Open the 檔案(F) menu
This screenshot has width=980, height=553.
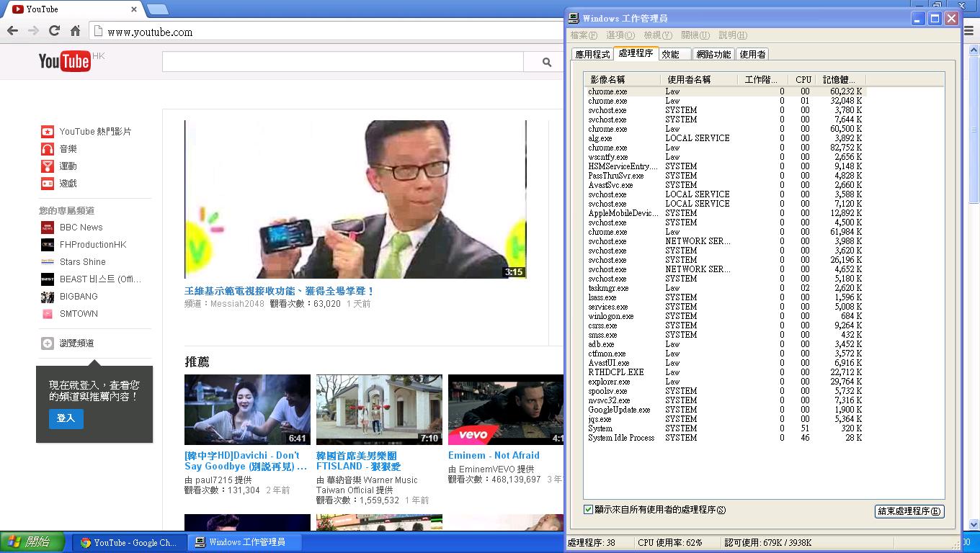coord(584,35)
